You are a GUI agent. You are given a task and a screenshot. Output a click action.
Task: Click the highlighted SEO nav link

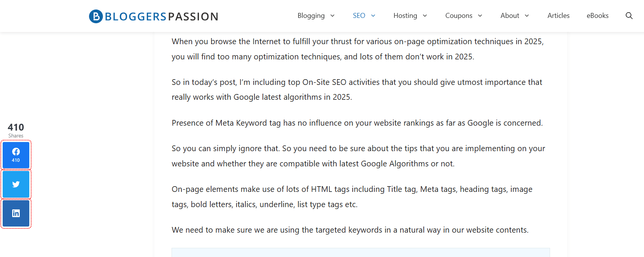[359, 16]
